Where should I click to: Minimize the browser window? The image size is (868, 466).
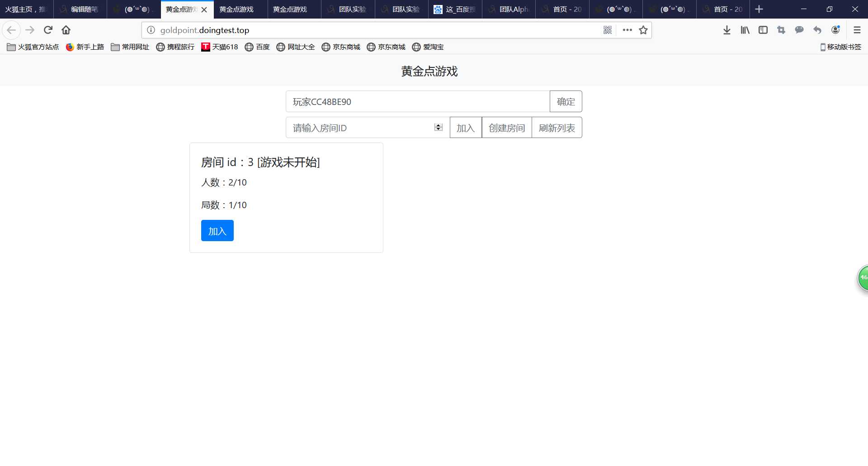point(803,9)
